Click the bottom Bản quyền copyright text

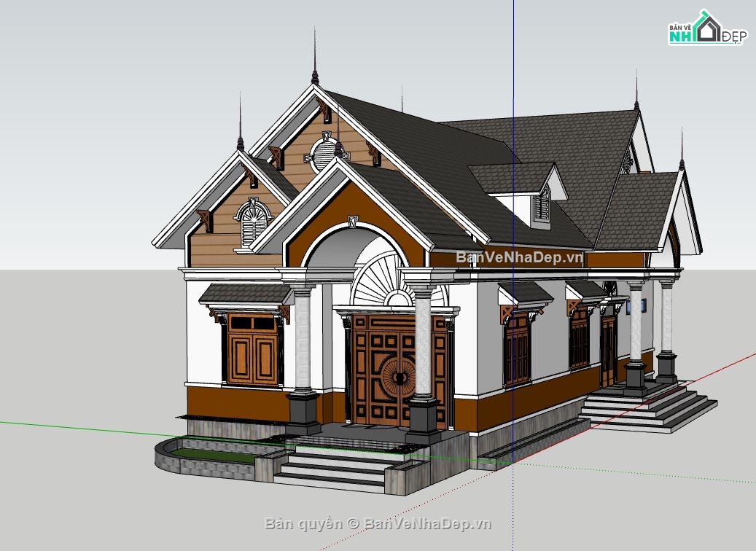tap(378, 523)
